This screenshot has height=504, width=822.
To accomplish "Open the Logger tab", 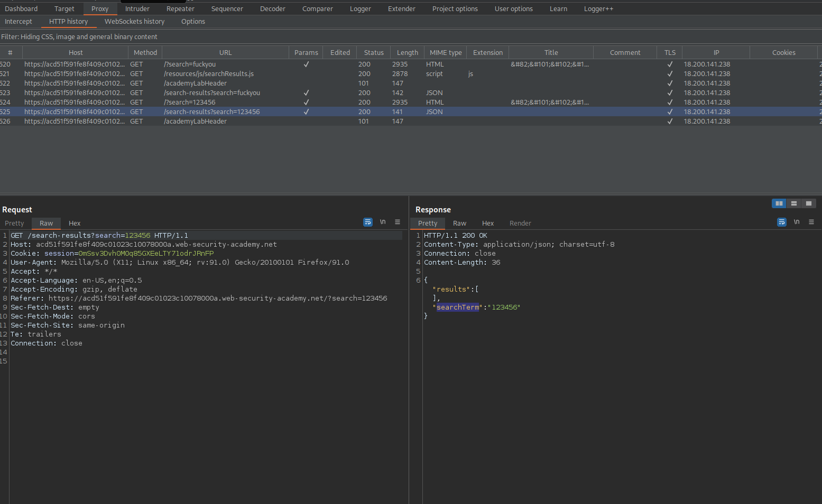I will [x=361, y=9].
